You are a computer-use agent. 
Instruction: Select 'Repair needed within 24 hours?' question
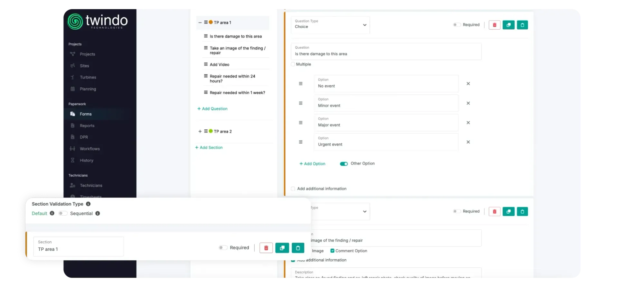point(232,79)
